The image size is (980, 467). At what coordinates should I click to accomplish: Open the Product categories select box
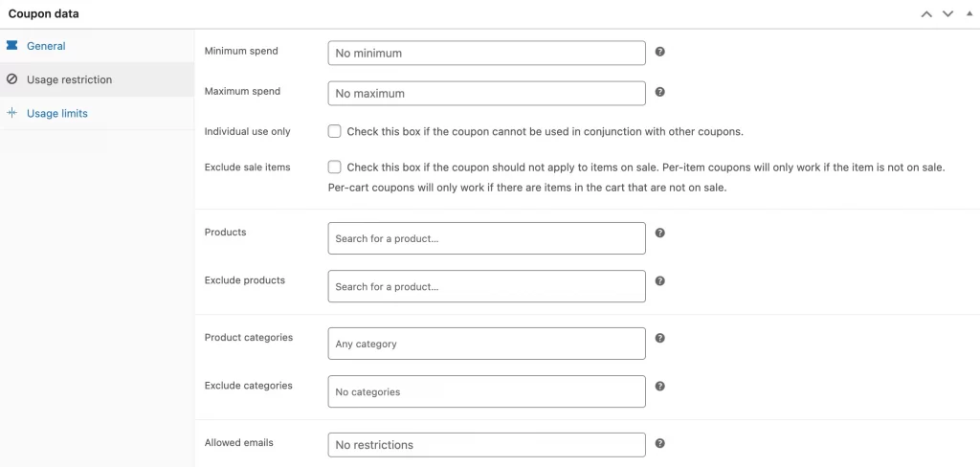(487, 344)
